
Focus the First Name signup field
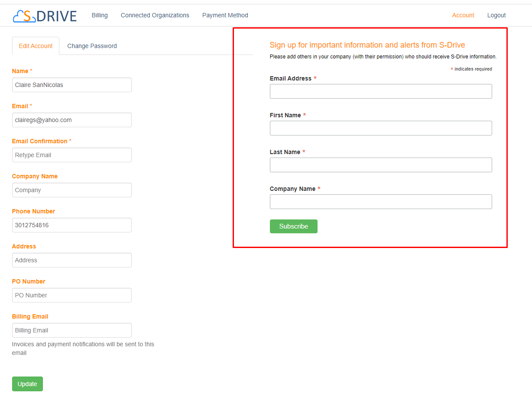tap(380, 128)
